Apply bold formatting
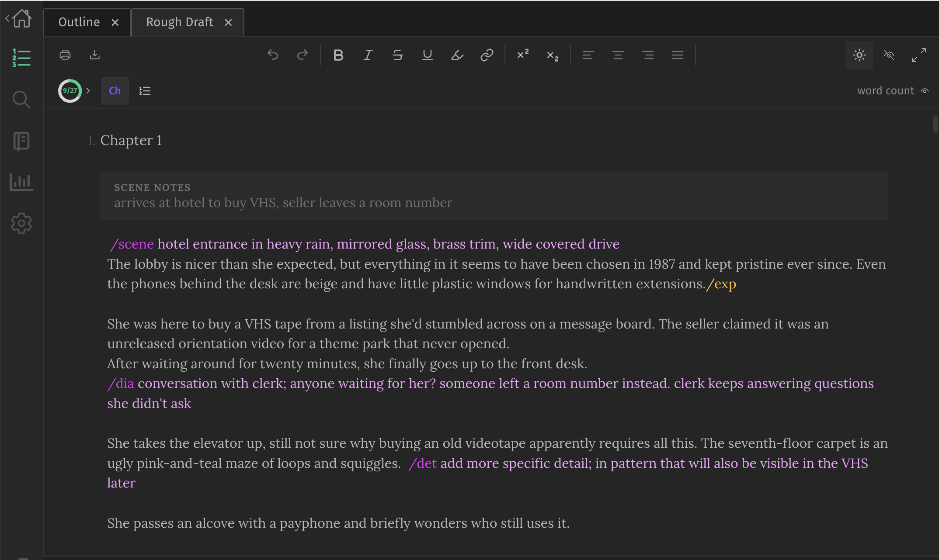The width and height of the screenshot is (939, 560). 338,55
